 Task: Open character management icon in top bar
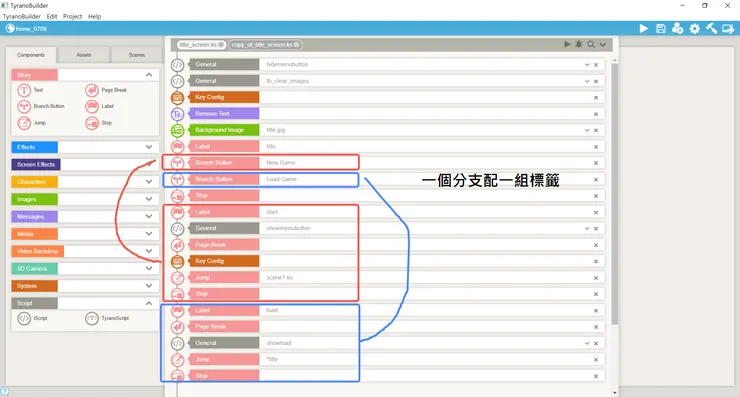(678, 29)
